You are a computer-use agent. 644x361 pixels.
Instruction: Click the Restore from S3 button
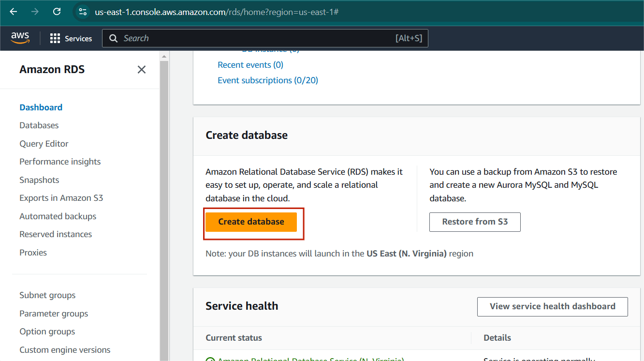475,222
